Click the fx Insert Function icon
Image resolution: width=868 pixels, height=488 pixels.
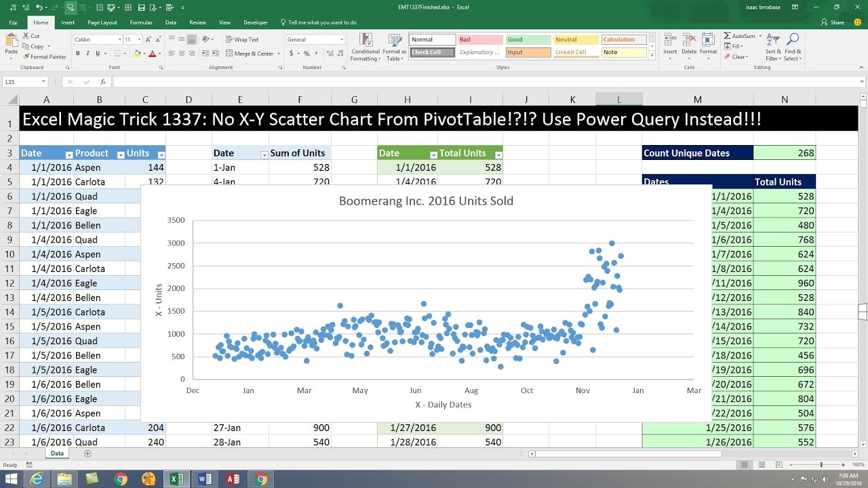coord(103,81)
